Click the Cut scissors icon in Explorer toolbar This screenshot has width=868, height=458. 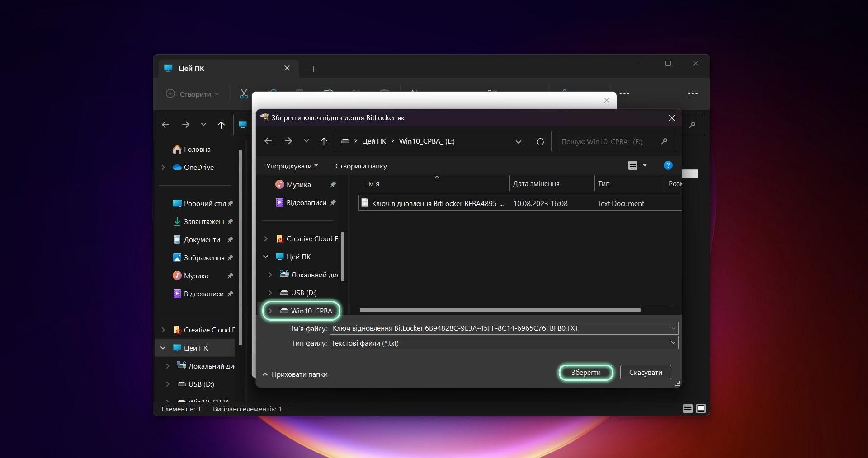244,94
